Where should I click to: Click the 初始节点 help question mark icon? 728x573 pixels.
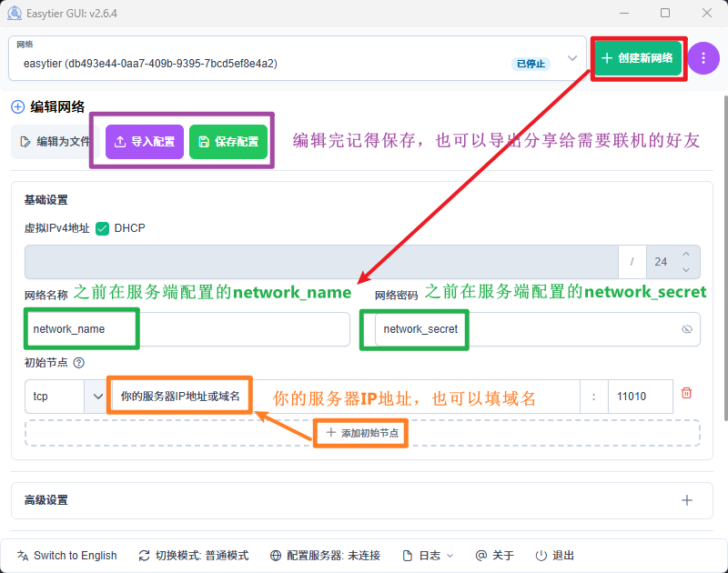tap(79, 363)
